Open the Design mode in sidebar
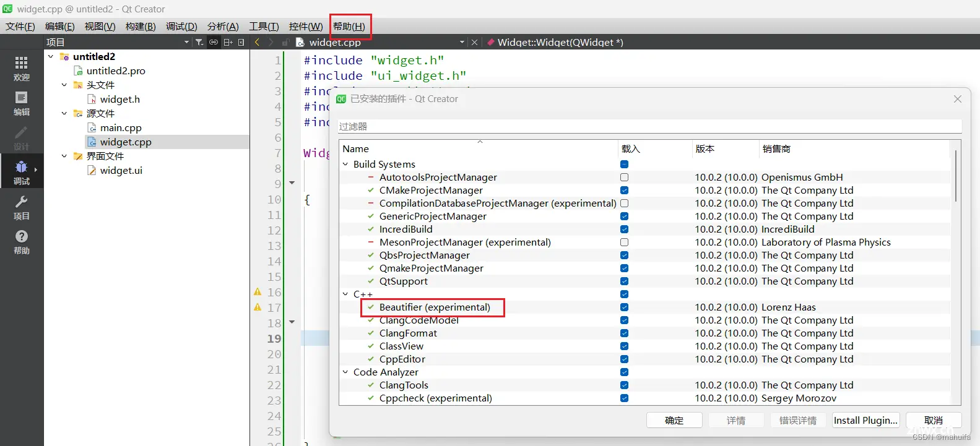 22,137
